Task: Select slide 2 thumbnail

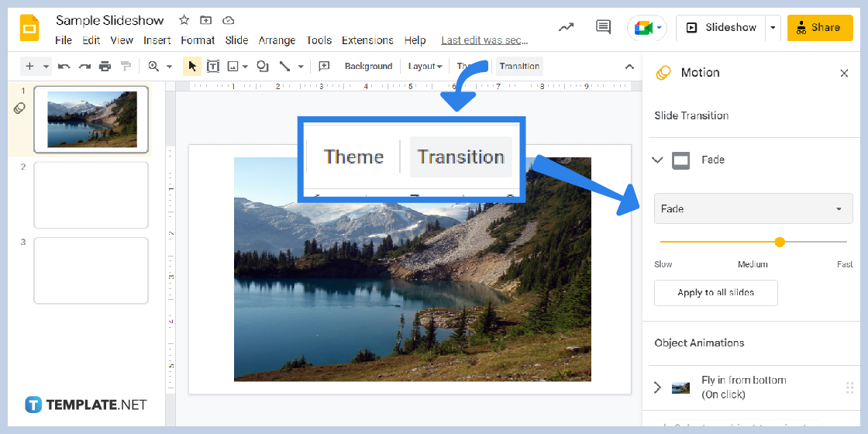Action: [x=91, y=195]
